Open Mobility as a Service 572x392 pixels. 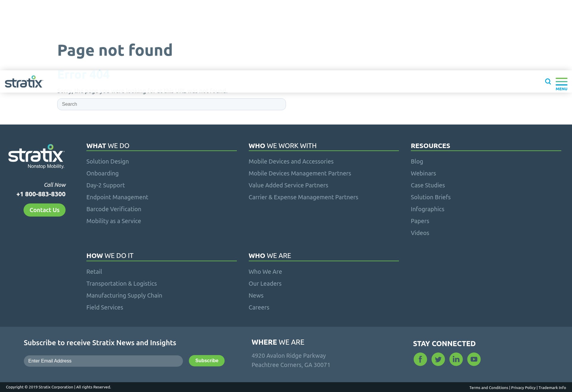pyautogui.click(x=114, y=221)
